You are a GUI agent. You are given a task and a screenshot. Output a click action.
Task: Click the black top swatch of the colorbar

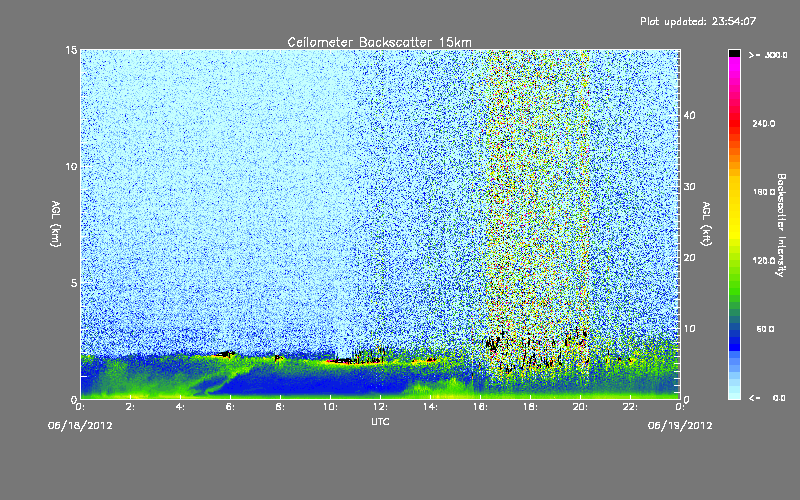[734, 53]
